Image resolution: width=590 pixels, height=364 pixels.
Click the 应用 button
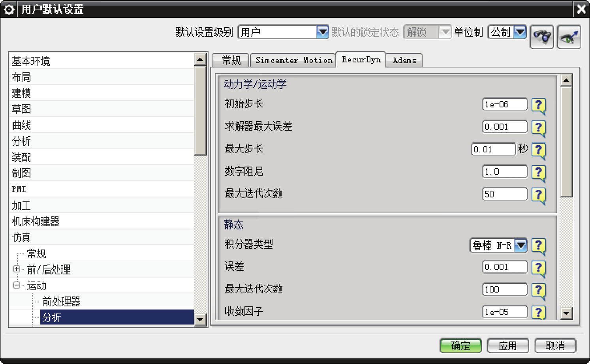tap(507, 346)
